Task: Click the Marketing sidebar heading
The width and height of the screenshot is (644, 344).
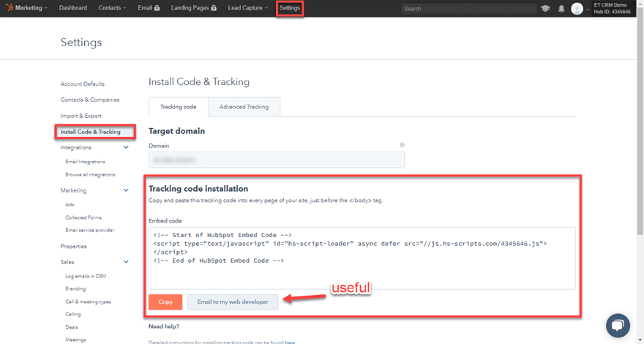Action: click(73, 191)
